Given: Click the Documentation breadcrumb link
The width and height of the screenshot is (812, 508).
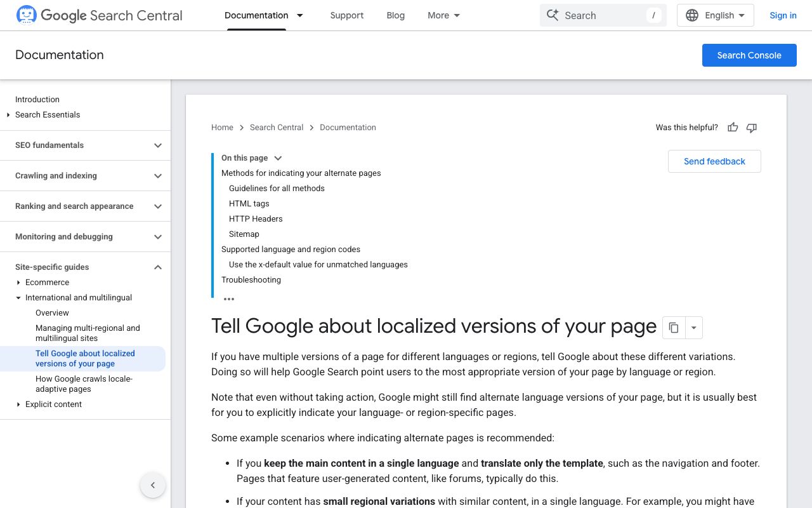Looking at the screenshot, I should 348,128.
